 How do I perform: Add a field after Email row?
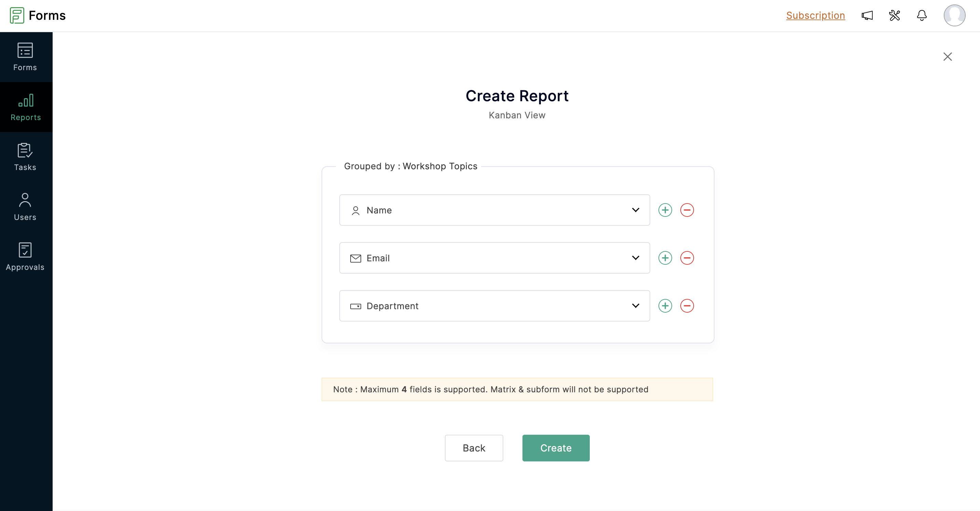click(x=665, y=258)
